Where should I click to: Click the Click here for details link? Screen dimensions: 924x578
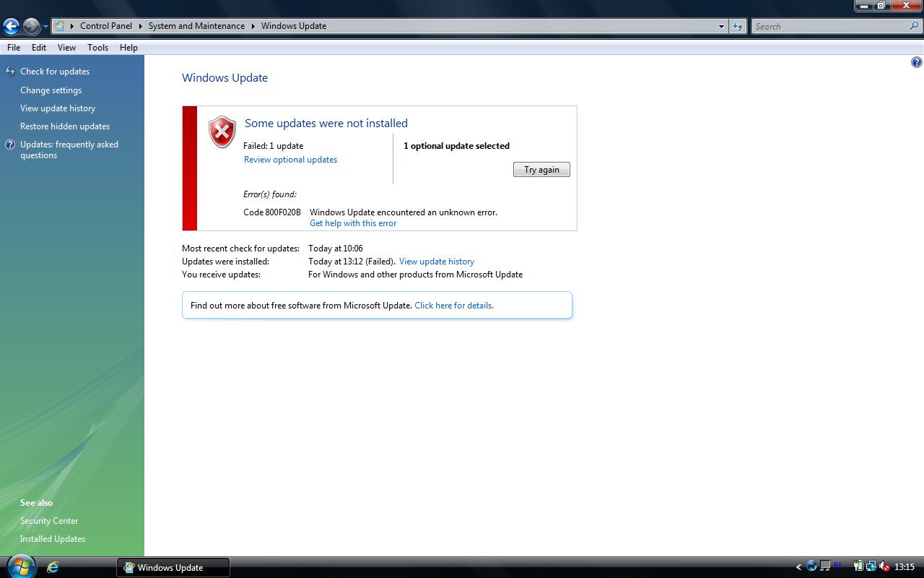point(454,306)
